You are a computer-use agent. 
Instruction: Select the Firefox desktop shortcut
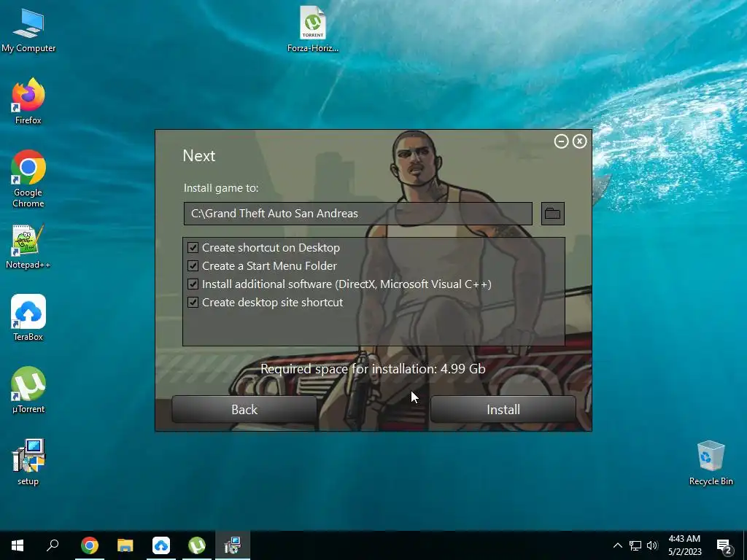[x=28, y=102]
